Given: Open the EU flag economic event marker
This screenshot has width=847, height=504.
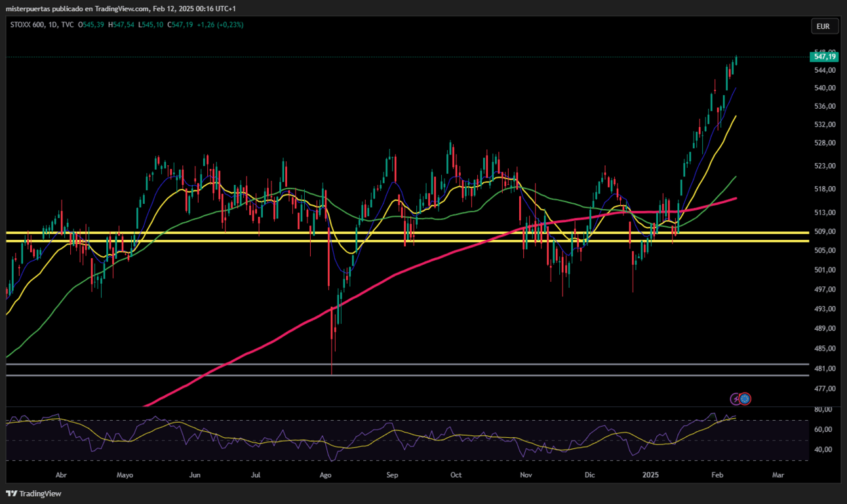Looking at the screenshot, I should [745, 398].
